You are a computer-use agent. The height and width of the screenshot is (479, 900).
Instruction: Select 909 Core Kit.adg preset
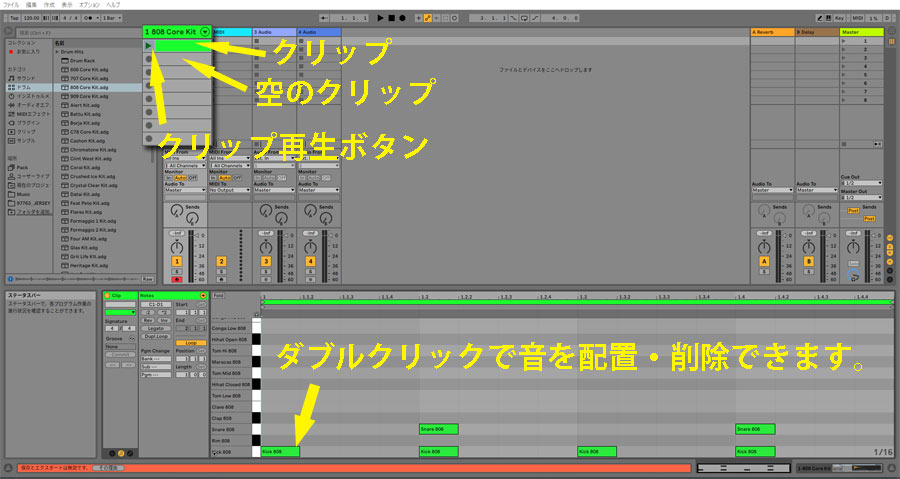(89, 96)
